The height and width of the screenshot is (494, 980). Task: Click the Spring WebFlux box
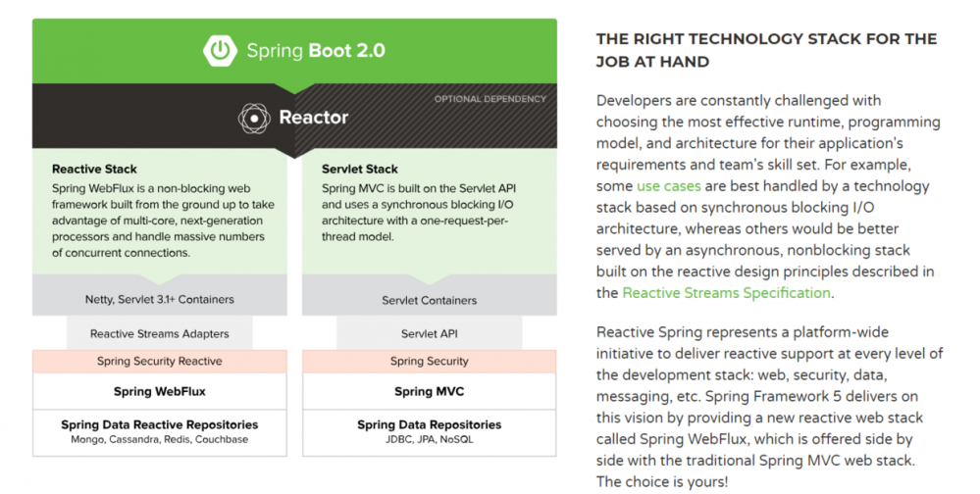159,392
